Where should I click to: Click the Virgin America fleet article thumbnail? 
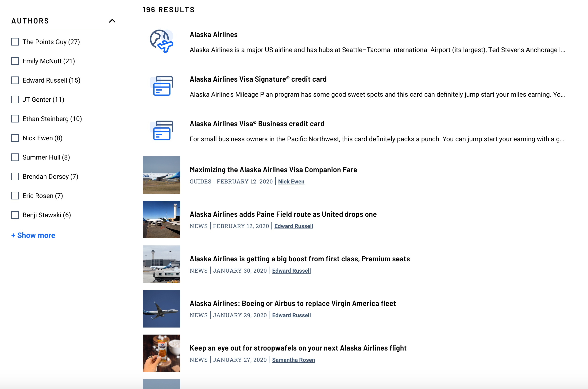click(x=161, y=309)
